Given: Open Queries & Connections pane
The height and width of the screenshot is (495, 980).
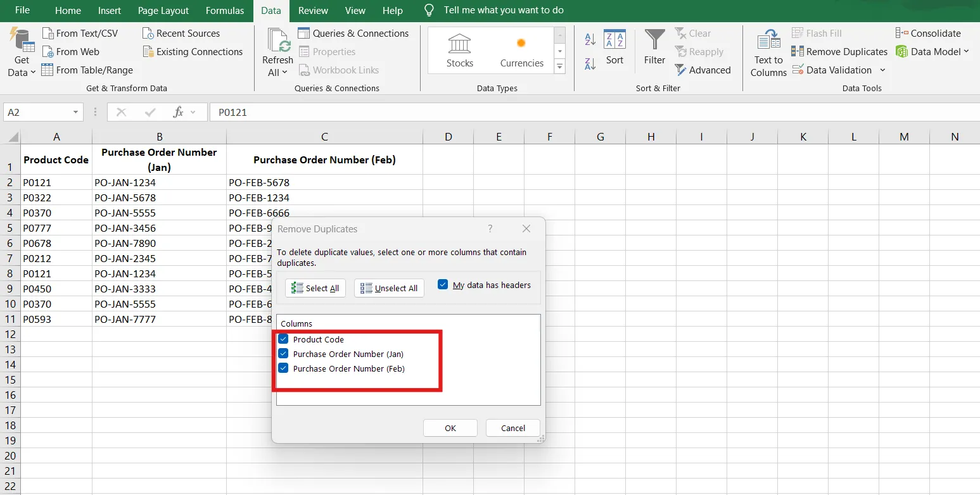Looking at the screenshot, I should coord(353,34).
